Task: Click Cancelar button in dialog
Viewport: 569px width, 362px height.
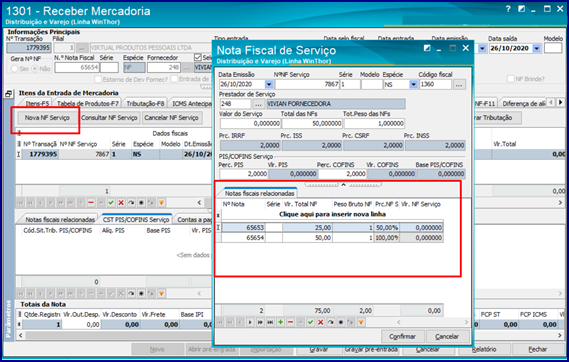Action: (x=447, y=336)
